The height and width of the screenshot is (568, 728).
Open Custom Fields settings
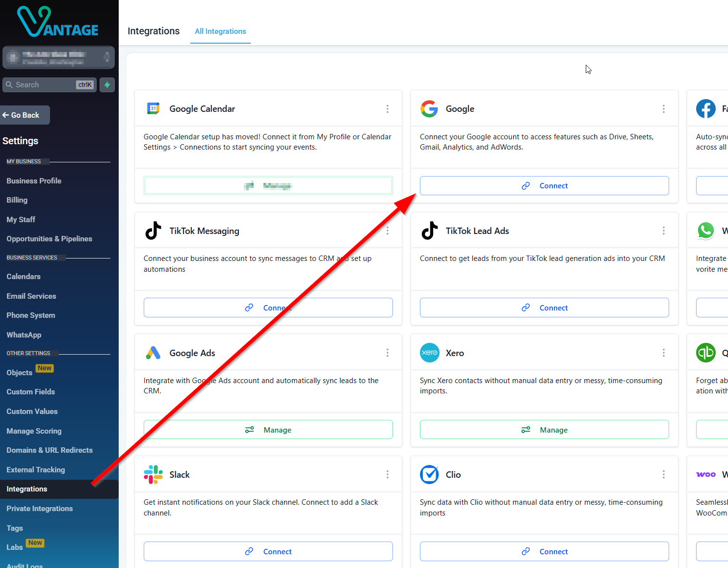[30, 392]
